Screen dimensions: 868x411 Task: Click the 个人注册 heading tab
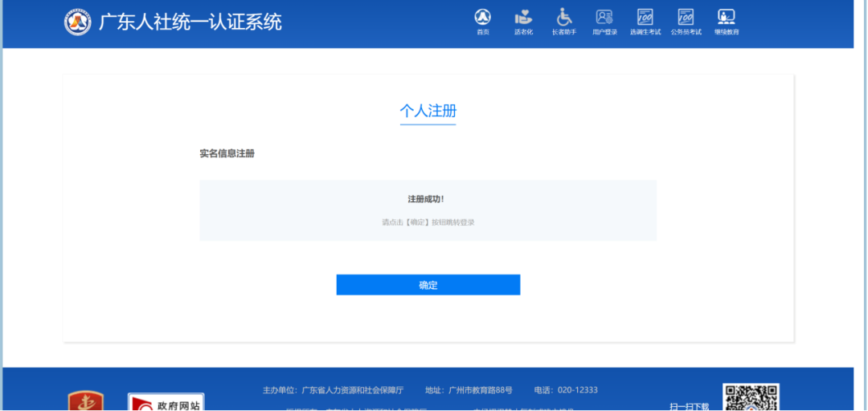pos(428,111)
